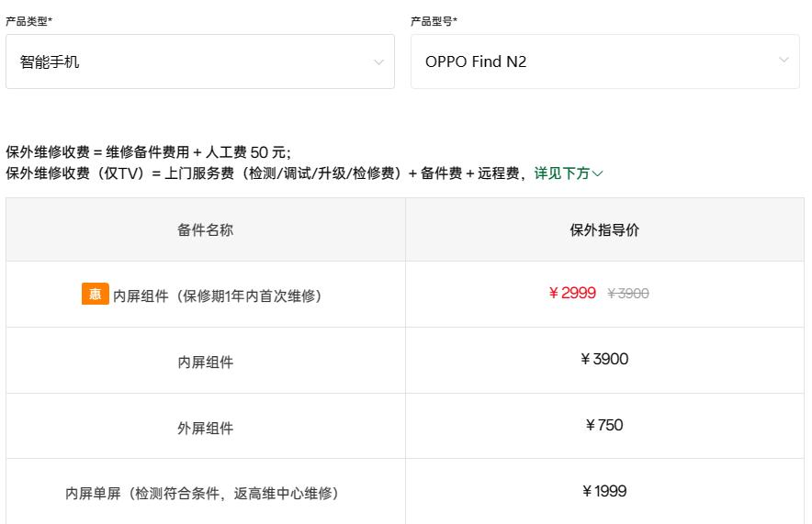
Task: Click the ¥750 price cell
Action: [604, 425]
